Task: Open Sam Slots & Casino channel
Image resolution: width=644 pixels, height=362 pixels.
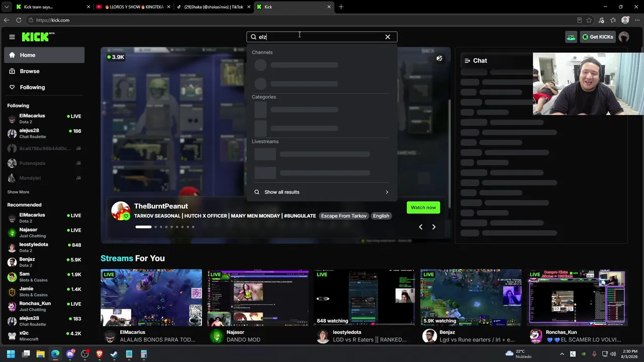Action: (x=44, y=277)
